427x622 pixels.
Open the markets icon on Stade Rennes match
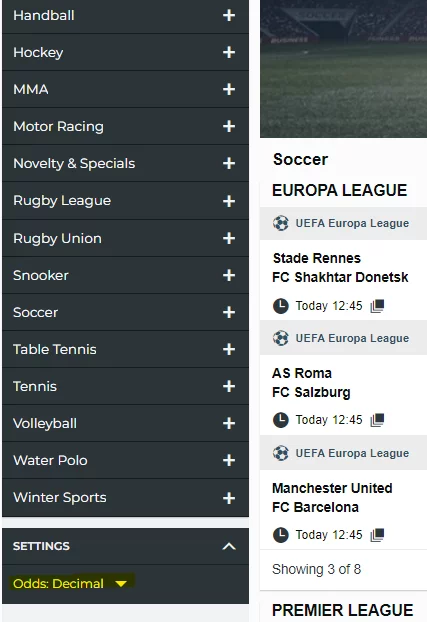tap(377, 306)
